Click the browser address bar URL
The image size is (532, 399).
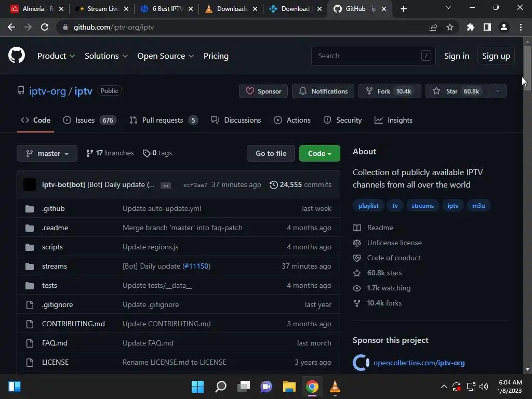tap(114, 27)
